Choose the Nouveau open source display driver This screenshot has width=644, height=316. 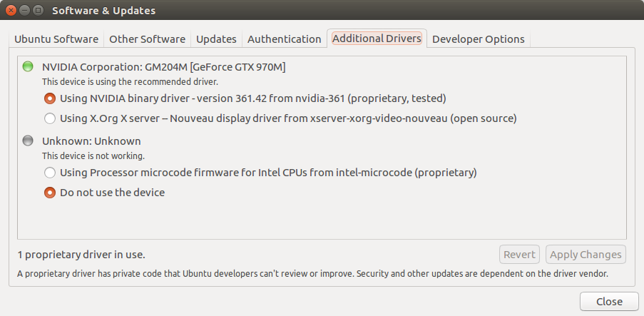coord(50,118)
